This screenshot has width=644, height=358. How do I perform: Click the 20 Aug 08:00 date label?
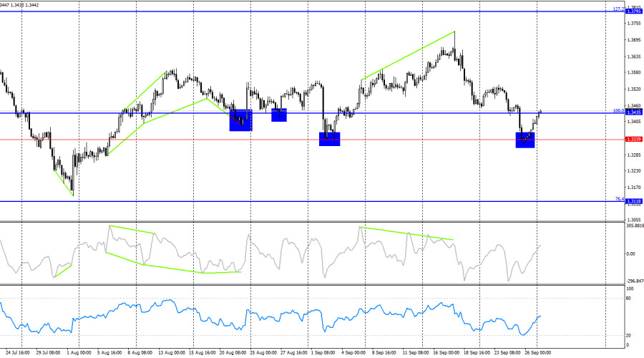(x=233, y=353)
